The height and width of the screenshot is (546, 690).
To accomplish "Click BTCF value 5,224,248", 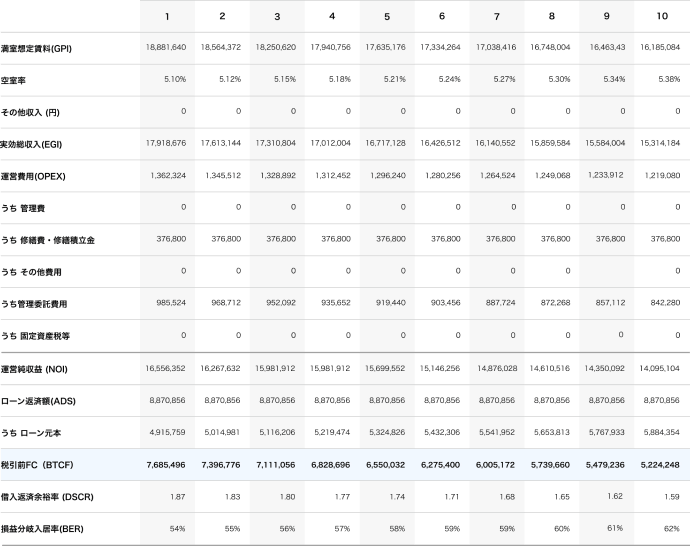I will pos(660,465).
